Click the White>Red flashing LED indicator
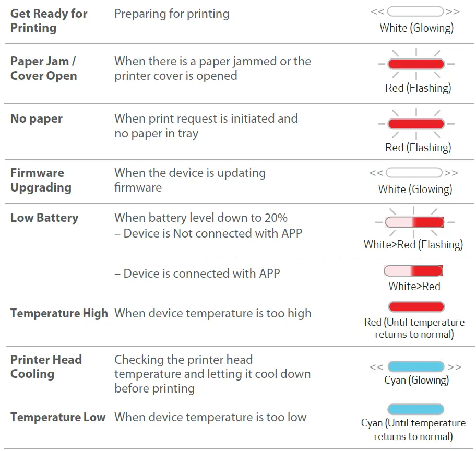This screenshot has width=476, height=451. point(414,222)
